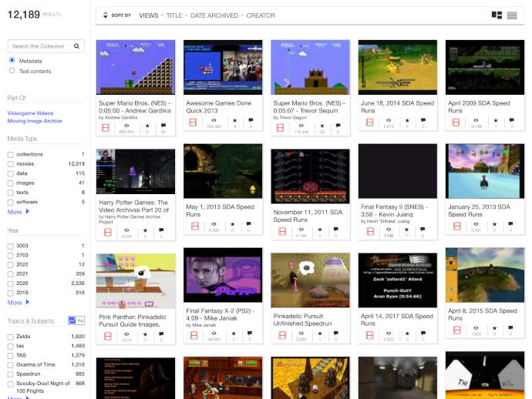Screen dimensions: 532x399
Task: Sort results by Date Archived
Action: pyautogui.click(x=214, y=15)
